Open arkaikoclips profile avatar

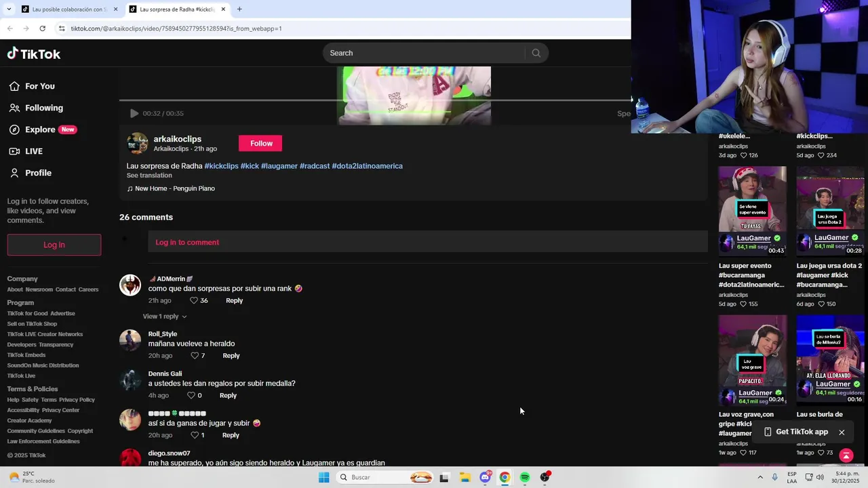137,143
